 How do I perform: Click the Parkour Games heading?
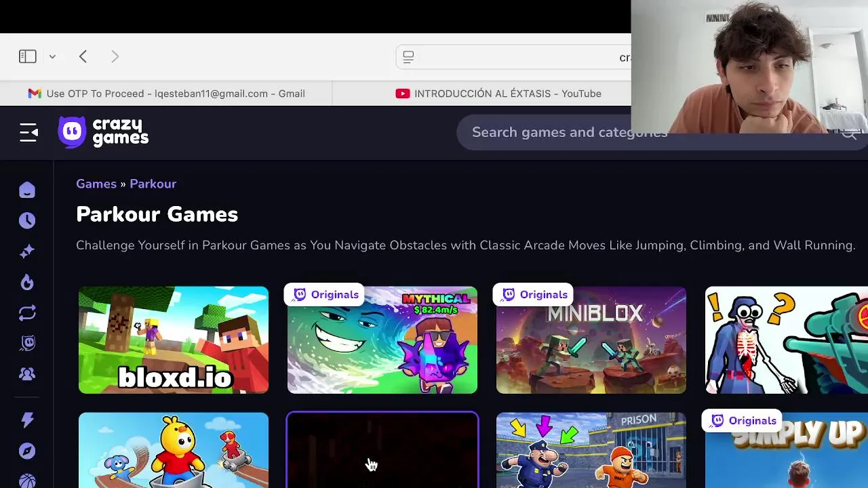[157, 214]
